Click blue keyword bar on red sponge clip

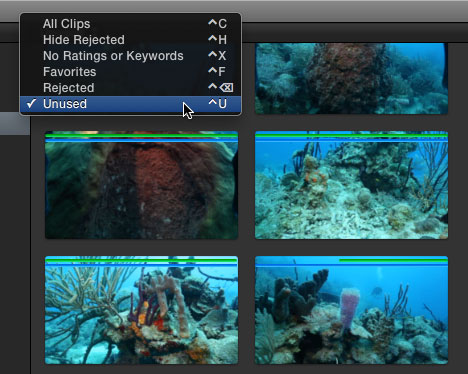coord(141,141)
